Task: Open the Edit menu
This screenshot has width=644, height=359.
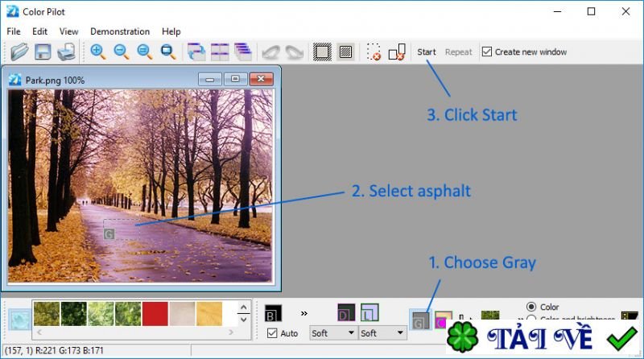Action: [x=39, y=31]
